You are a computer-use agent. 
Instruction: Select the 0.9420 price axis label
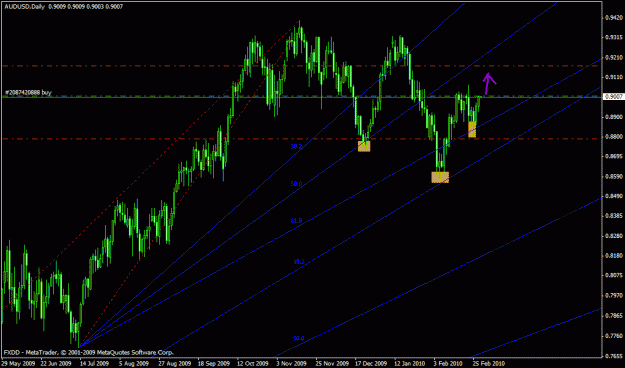[614, 18]
